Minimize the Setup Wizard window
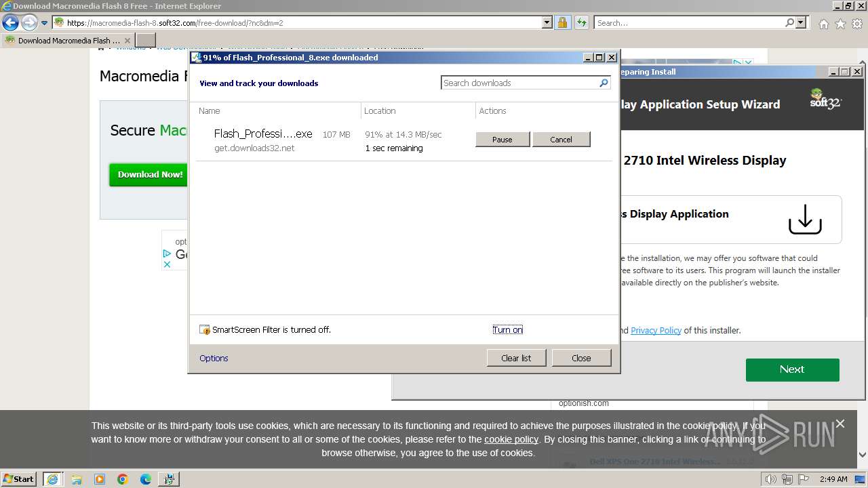The height and width of the screenshot is (488, 868). coord(833,71)
